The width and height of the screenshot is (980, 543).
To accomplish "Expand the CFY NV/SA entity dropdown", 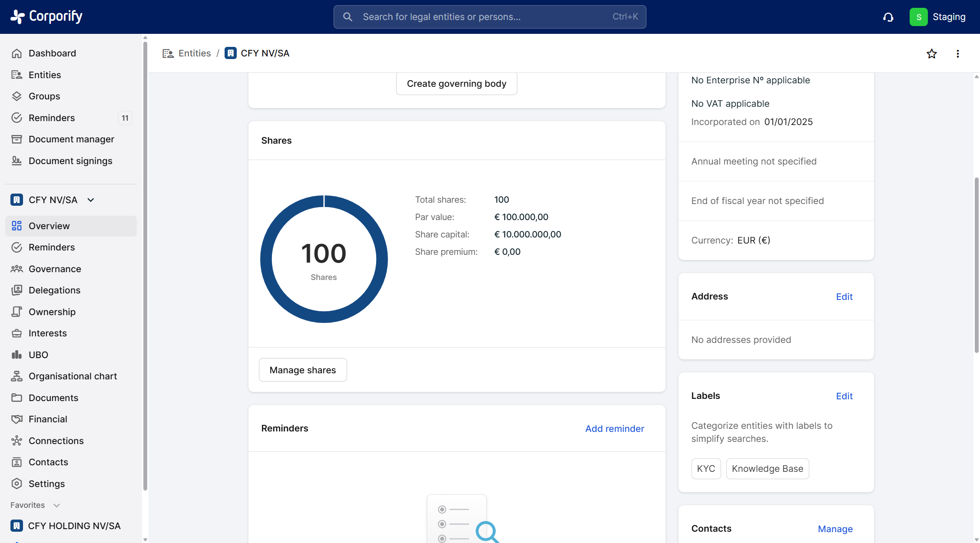I will (91, 200).
